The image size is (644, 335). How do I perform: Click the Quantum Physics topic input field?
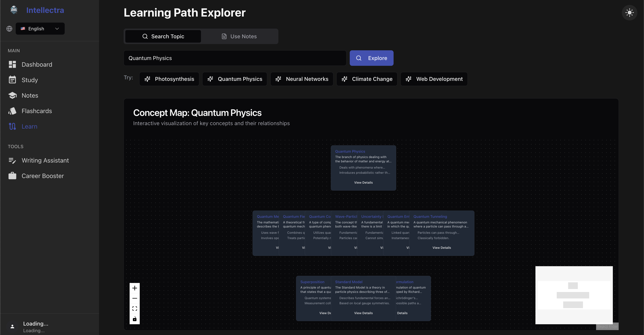click(x=235, y=58)
